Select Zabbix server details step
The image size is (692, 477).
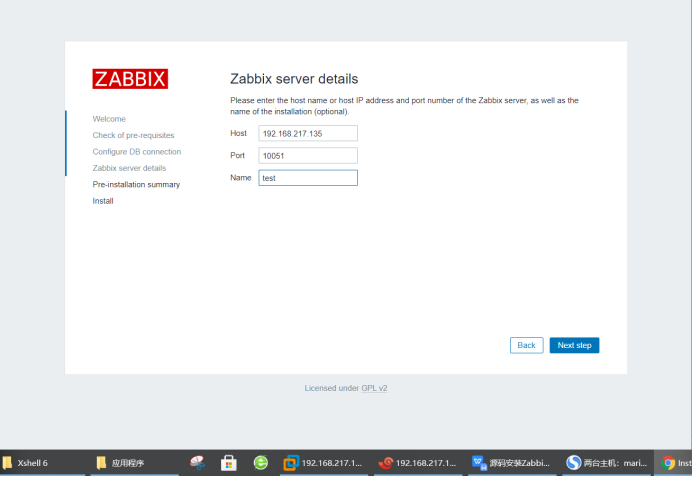(x=129, y=168)
